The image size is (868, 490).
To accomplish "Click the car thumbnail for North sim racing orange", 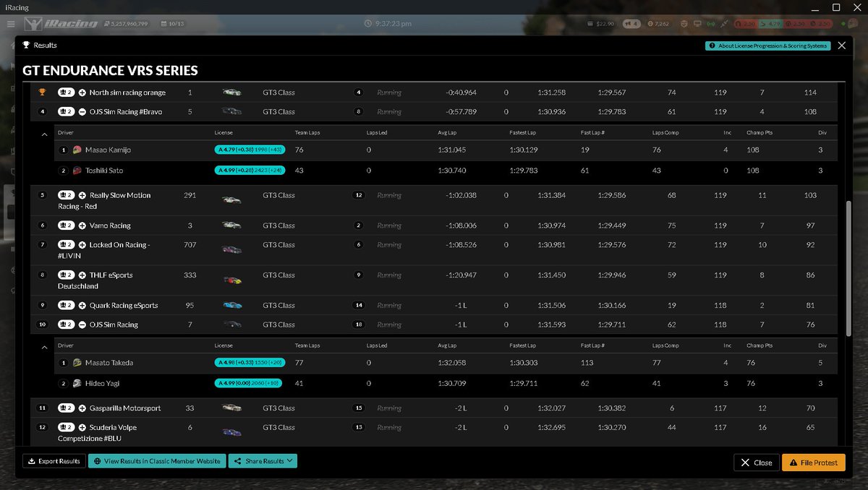I will (231, 93).
